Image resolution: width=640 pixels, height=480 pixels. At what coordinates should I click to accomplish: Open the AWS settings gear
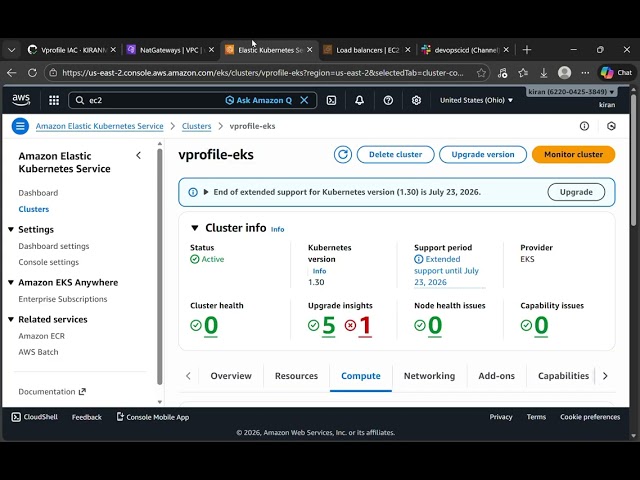click(416, 100)
